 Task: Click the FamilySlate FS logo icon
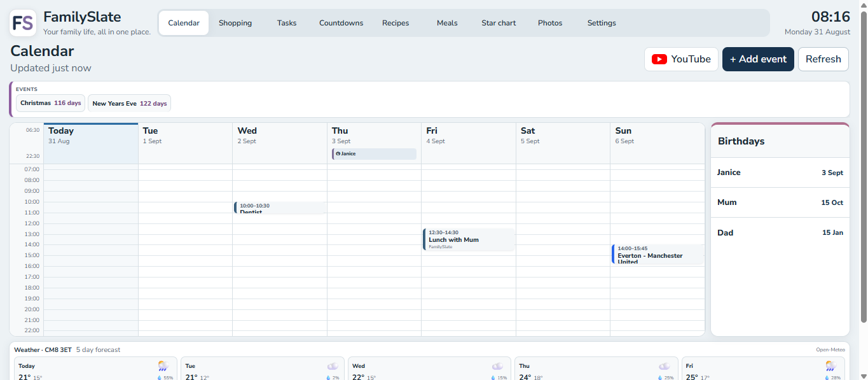click(x=23, y=23)
